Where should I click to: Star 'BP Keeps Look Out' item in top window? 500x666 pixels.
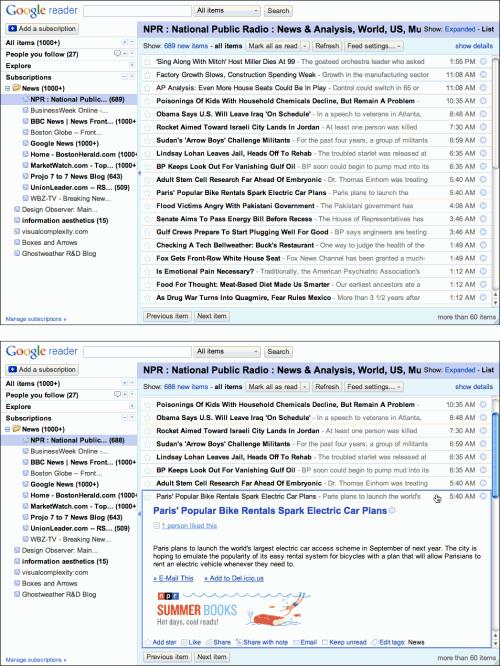pyautogui.click(x=147, y=166)
